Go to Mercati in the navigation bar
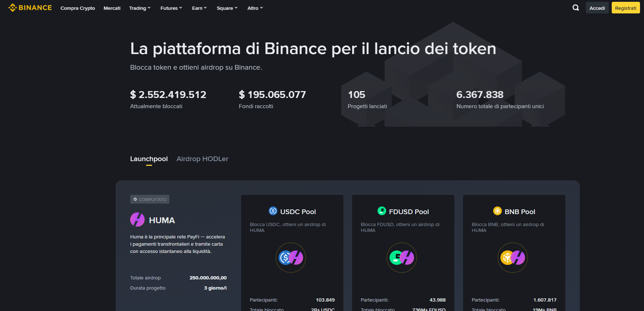644x311 pixels. [112, 8]
